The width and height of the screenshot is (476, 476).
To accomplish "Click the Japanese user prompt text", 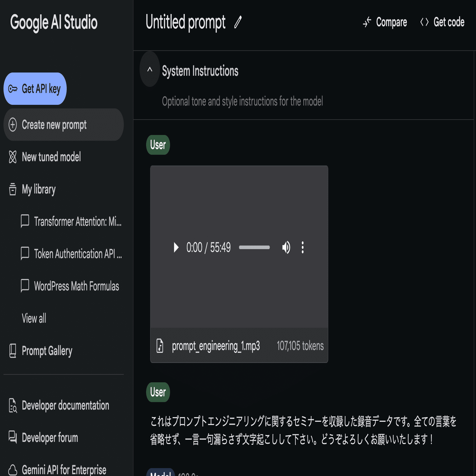I will click(303, 430).
